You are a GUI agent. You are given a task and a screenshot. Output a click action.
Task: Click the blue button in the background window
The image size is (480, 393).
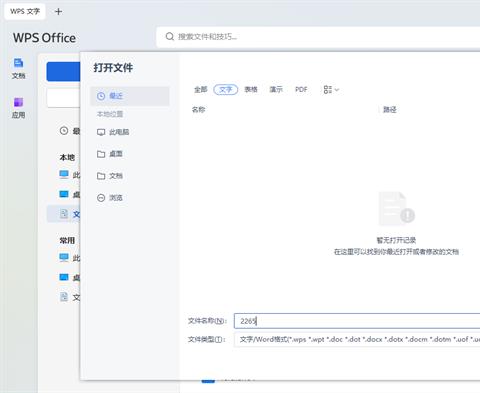63,71
